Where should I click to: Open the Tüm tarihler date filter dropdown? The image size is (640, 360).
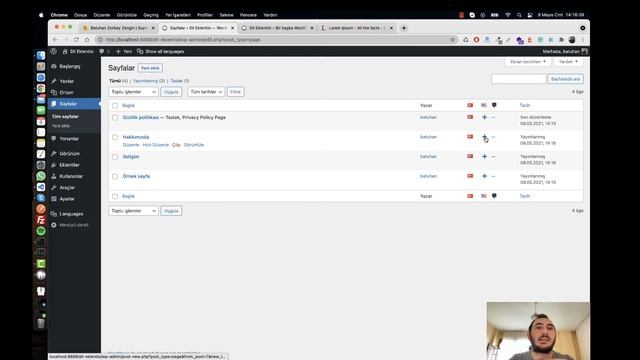[x=206, y=92]
